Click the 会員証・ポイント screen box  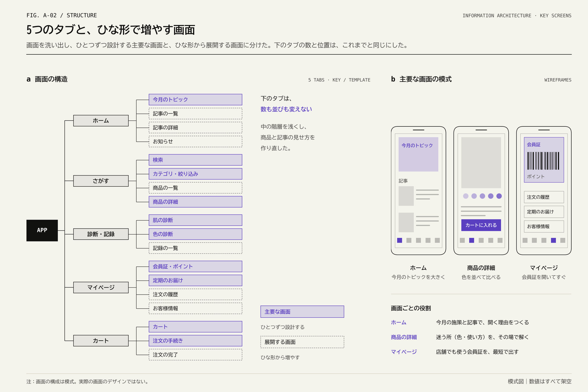tap(196, 266)
